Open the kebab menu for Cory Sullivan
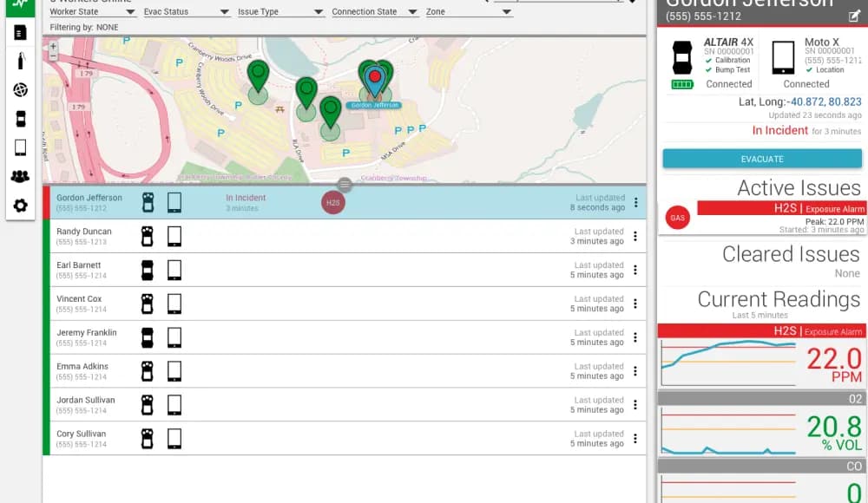The height and width of the screenshot is (503, 868). pos(636,438)
